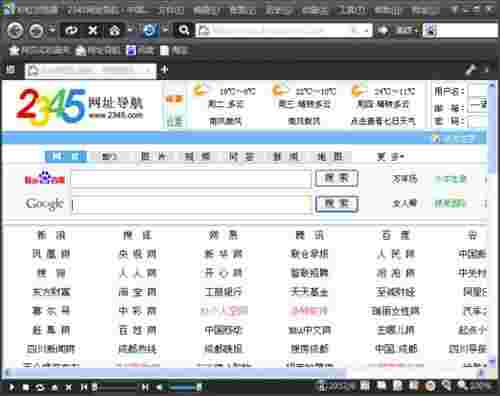This screenshot has height=396, width=500.
Task: Open the dropdown arrow after Forward button
Action: pos(52,30)
